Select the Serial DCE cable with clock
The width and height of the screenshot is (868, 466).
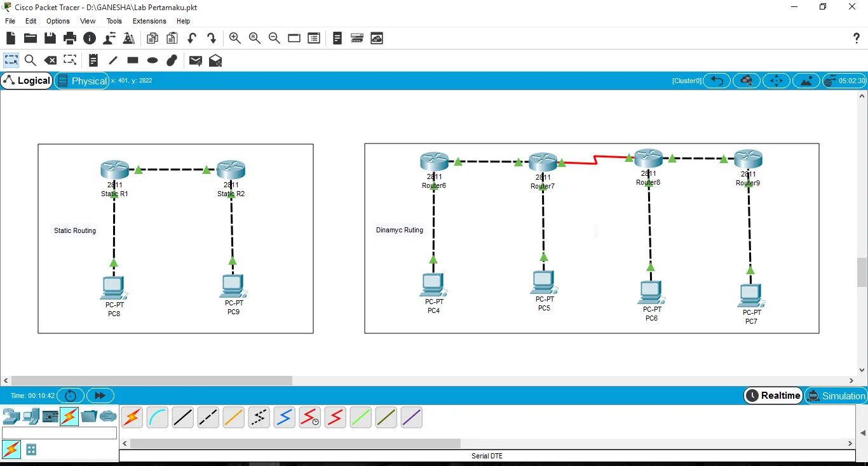click(x=309, y=417)
